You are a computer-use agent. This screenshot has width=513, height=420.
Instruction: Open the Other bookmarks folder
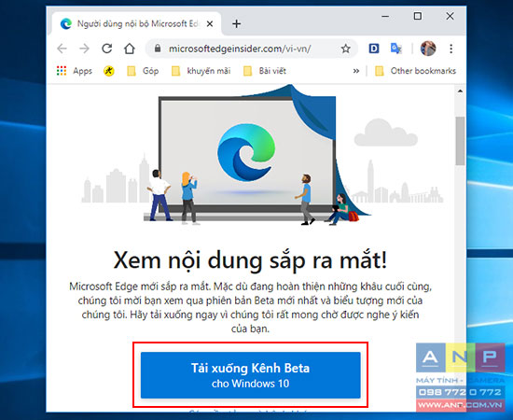coord(415,71)
